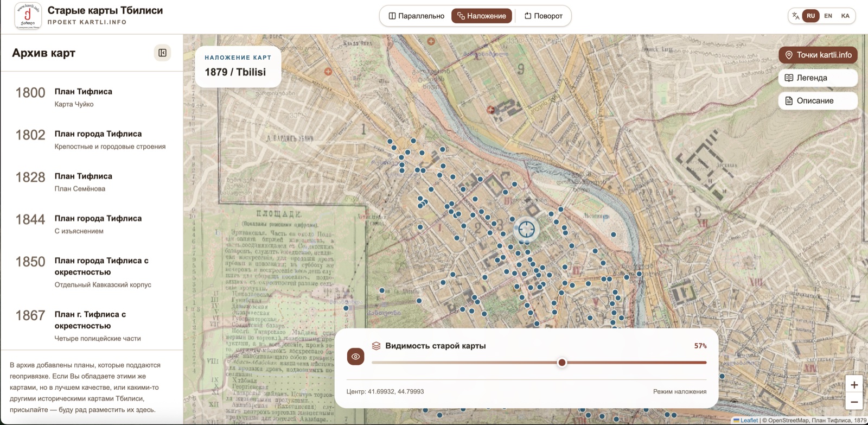Click the Центр coordinates text
This screenshot has width=868, height=425.
(x=385, y=391)
